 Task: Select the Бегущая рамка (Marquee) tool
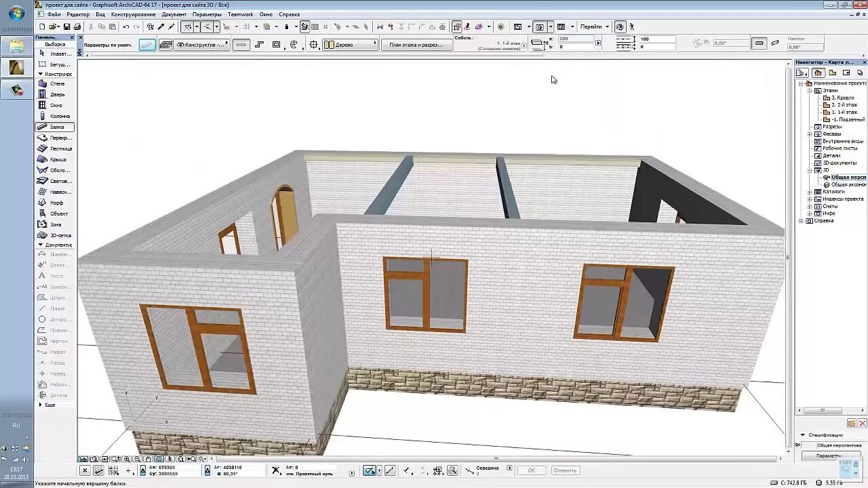tap(54, 64)
